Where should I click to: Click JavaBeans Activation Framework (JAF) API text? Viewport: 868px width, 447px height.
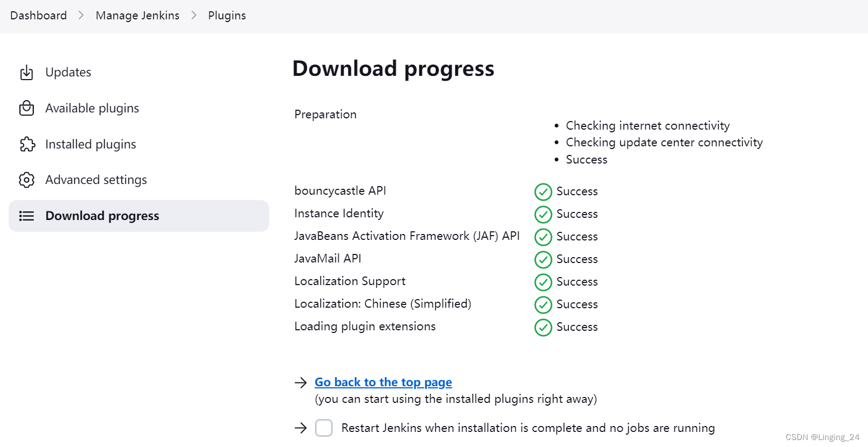407,236
